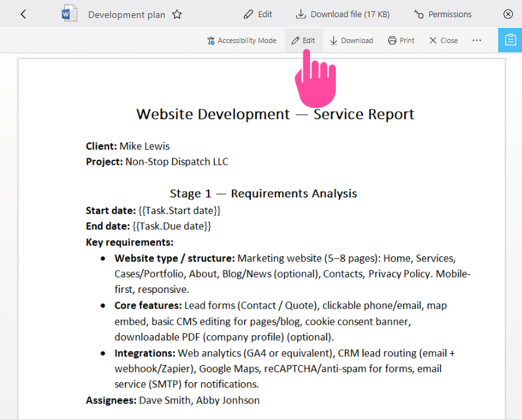Click Close in the document toolbar
Viewport: 522px width, 420px height.
tap(443, 40)
